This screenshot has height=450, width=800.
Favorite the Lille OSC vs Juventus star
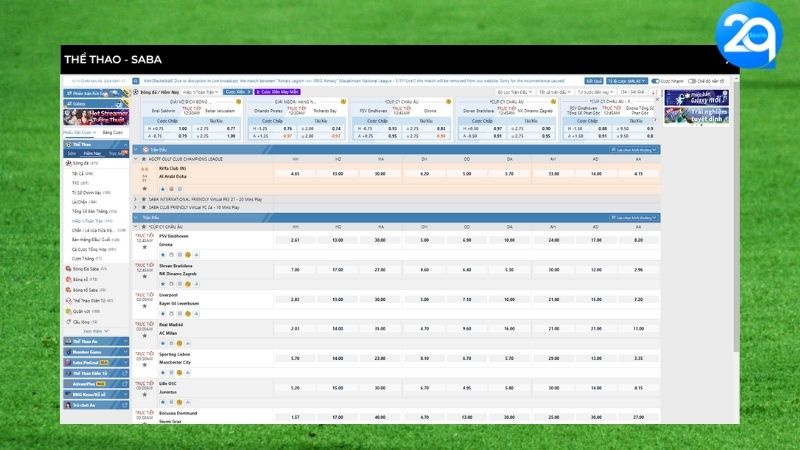[144, 395]
